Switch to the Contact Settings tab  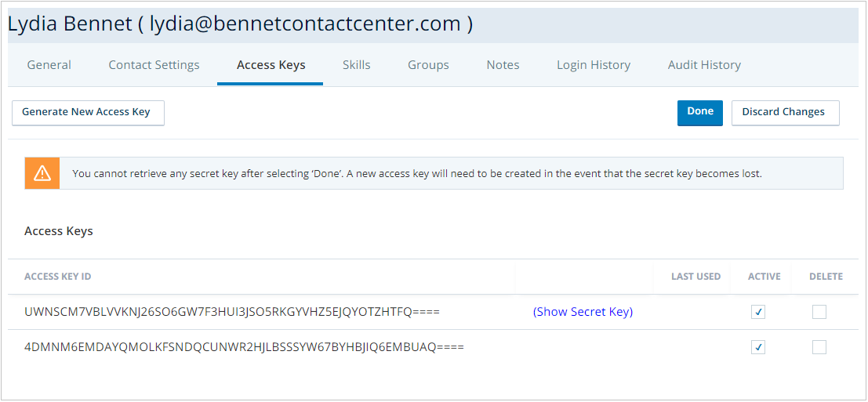(154, 65)
